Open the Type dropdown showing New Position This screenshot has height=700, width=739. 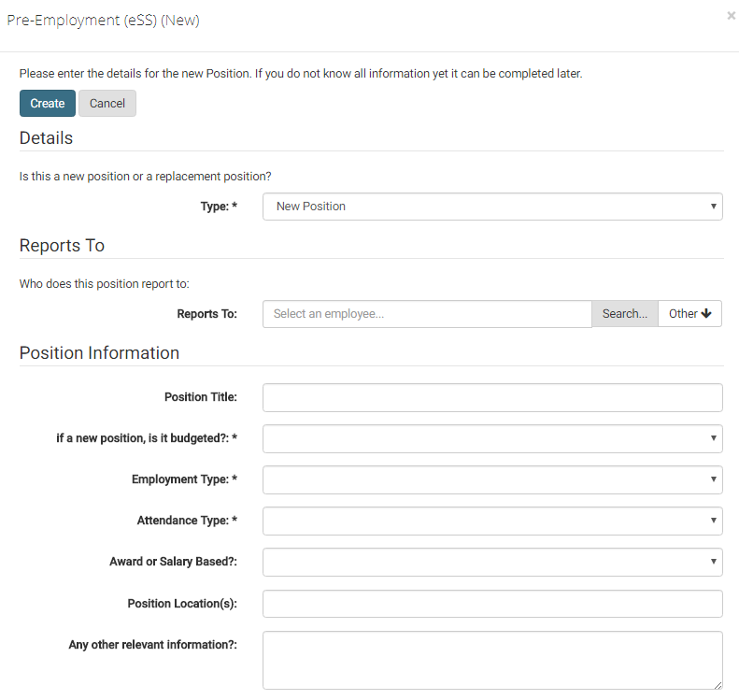pyautogui.click(x=492, y=207)
